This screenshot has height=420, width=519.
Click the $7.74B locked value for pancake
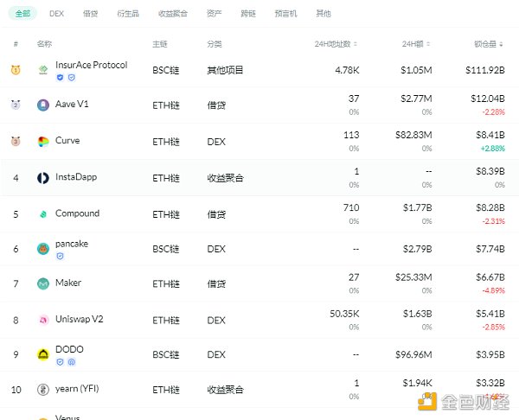pos(490,249)
